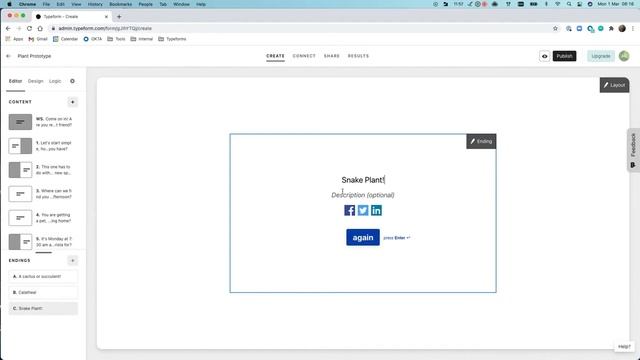Switch to the Results tab
The image size is (640, 360).
tap(358, 56)
